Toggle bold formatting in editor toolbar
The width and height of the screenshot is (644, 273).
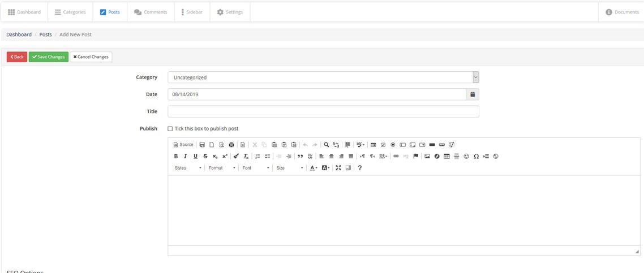click(x=176, y=157)
